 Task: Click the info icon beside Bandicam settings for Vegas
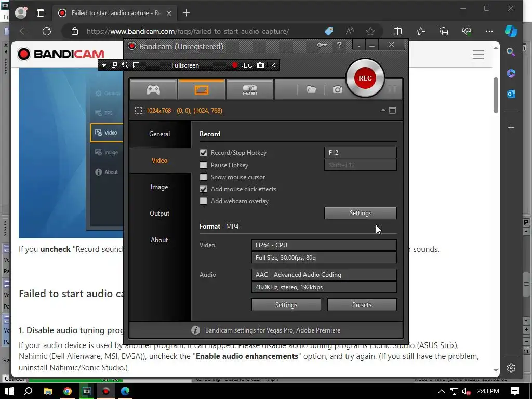tap(195, 330)
